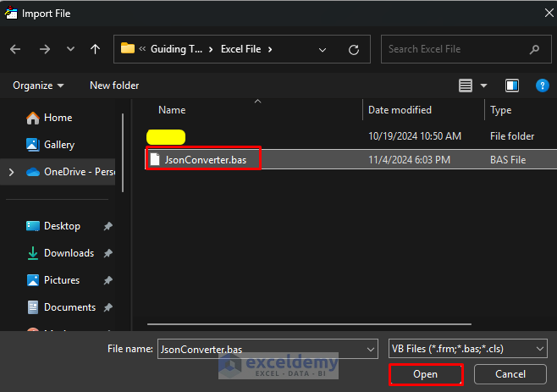
Task: Open the view options dropdown arrow
Action: click(x=483, y=86)
